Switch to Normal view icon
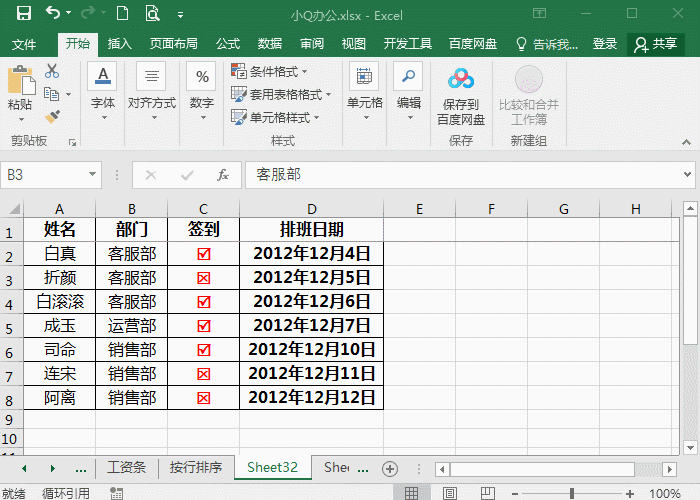Viewport: 700px width, 500px height. (412, 493)
